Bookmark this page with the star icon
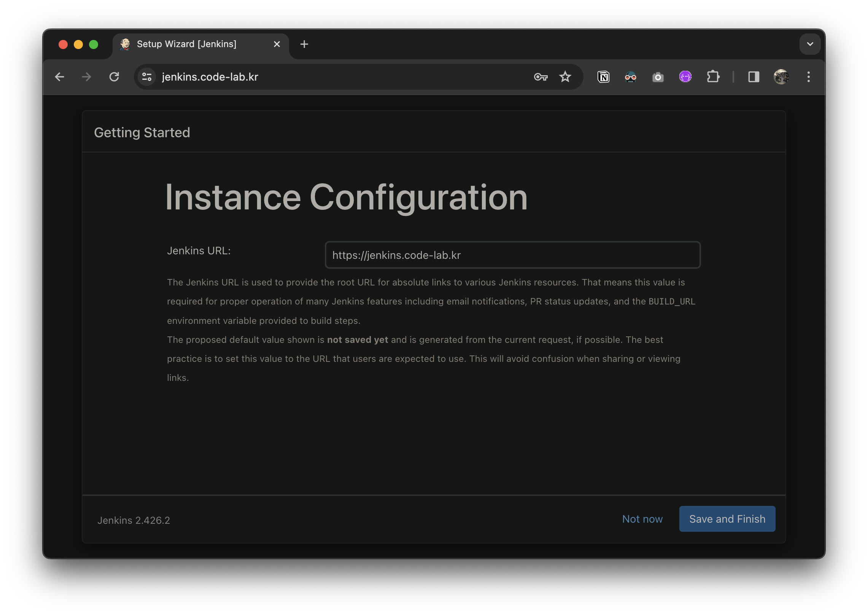868x615 pixels. (565, 77)
